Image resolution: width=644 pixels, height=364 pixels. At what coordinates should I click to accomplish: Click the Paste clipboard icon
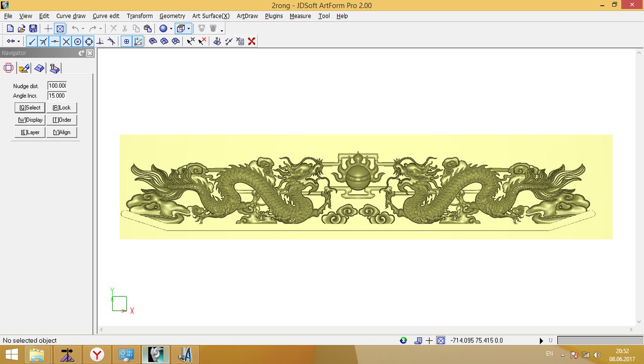[x=147, y=29]
